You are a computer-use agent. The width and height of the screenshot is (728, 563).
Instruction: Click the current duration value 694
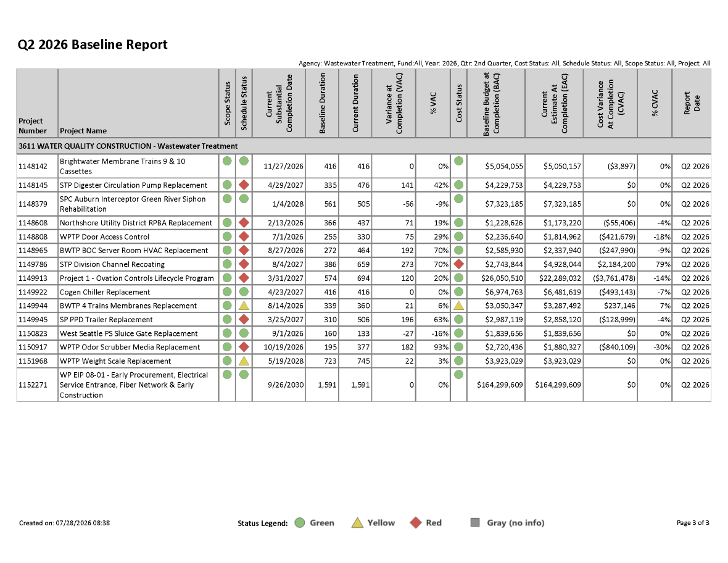pyautogui.click(x=363, y=278)
